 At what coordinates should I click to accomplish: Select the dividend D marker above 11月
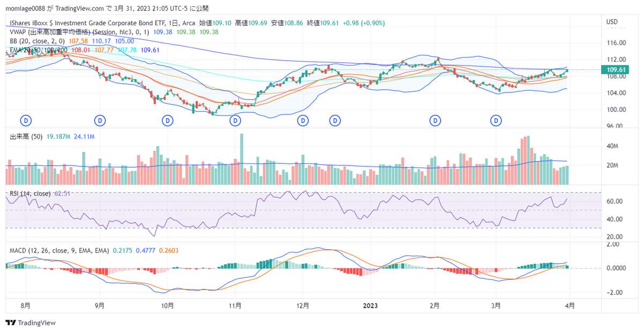click(x=235, y=120)
